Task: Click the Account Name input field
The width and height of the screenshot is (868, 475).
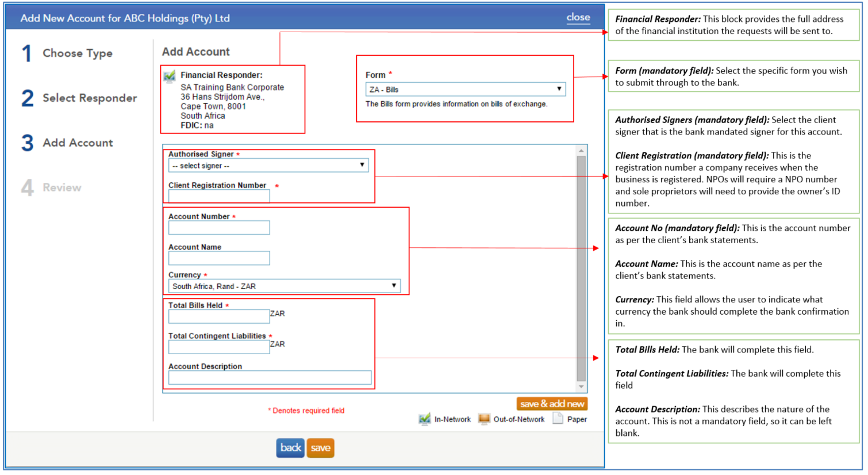Action: pyautogui.click(x=219, y=258)
